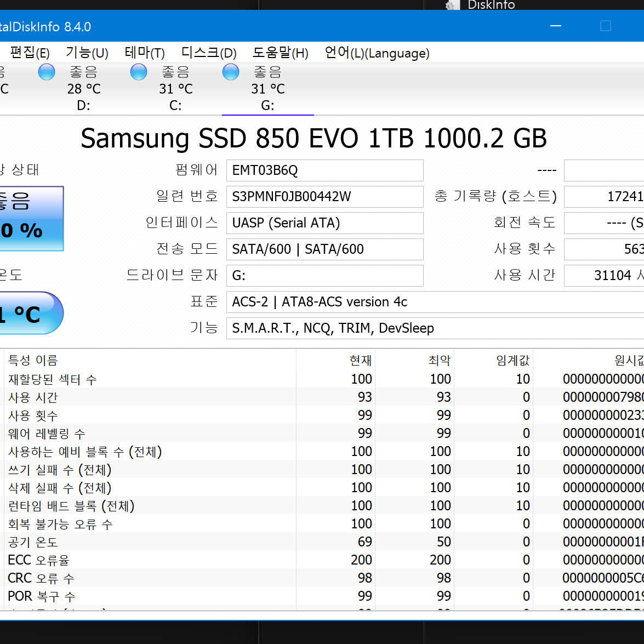Select the 웨어 레벨링 수 attribute row
This screenshot has width=644, height=644.
click(322, 433)
